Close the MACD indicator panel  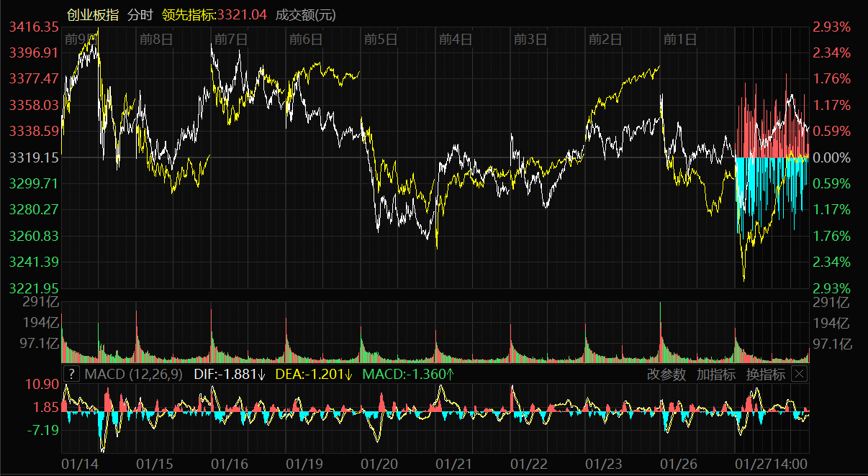[799, 374]
